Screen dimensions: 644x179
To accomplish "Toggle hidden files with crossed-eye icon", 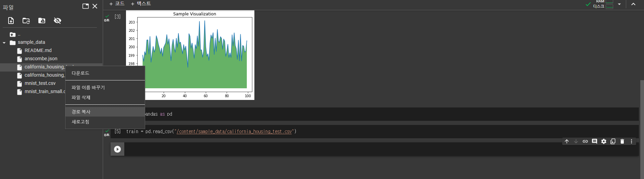I will point(58,21).
